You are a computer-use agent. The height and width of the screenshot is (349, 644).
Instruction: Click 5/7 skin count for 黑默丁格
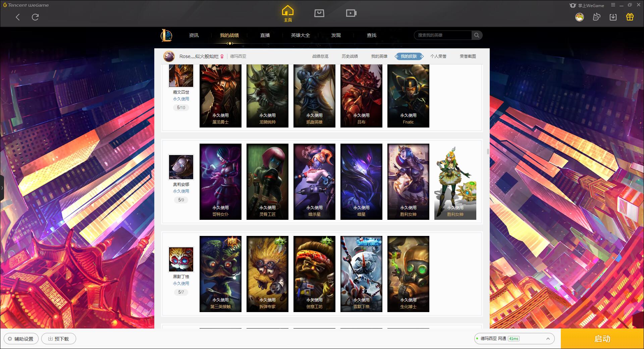(181, 292)
